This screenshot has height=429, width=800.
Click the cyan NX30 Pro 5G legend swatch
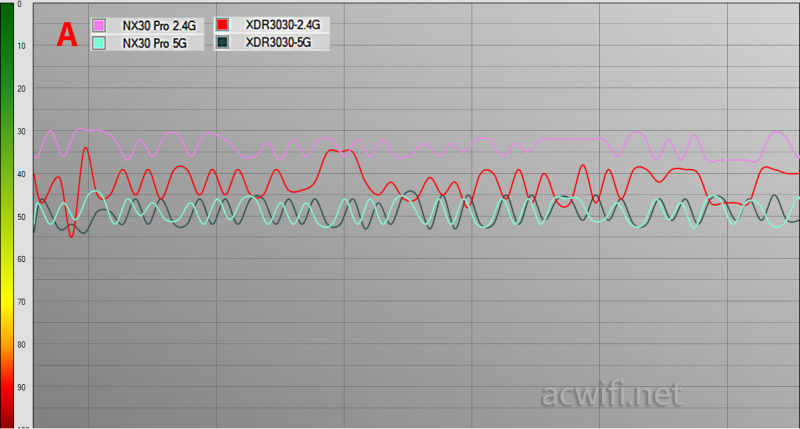pos(99,43)
